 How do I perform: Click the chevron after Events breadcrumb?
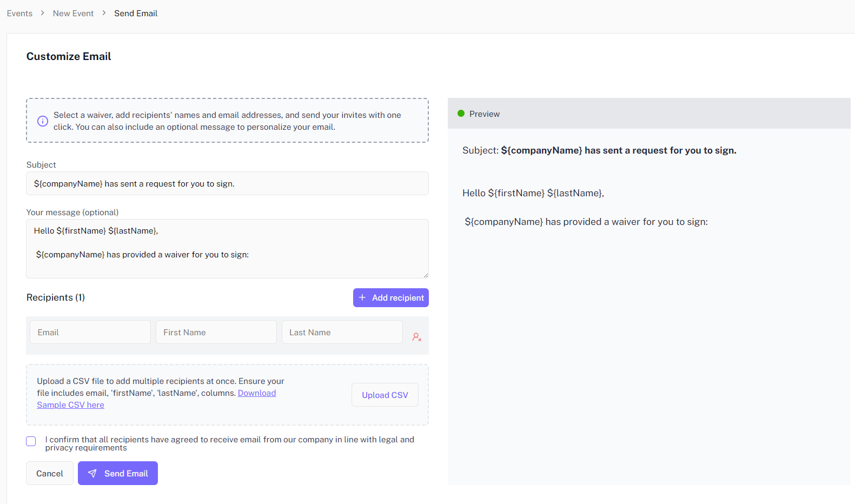click(x=43, y=13)
